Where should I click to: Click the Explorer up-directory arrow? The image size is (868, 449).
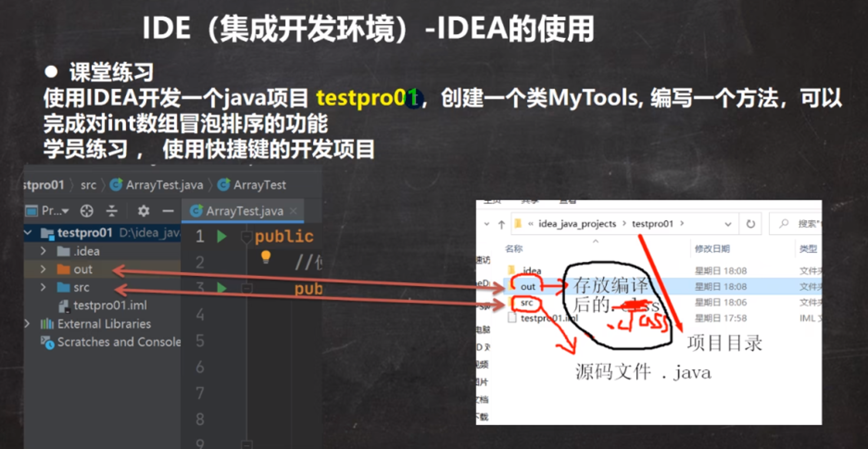click(x=502, y=224)
